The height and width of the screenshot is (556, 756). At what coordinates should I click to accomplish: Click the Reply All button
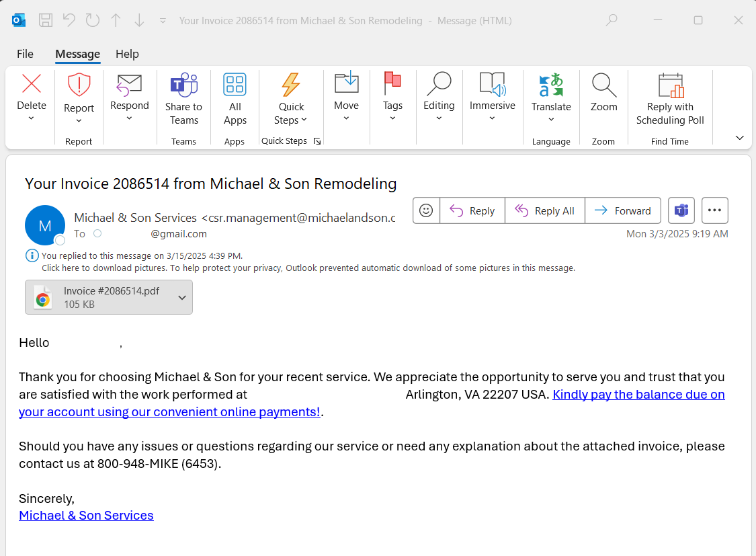pos(545,210)
